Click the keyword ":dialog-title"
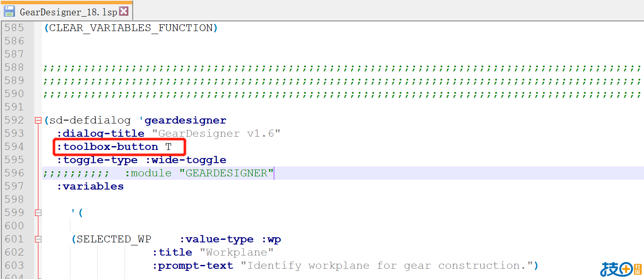This screenshot has width=644, height=279. click(101, 134)
